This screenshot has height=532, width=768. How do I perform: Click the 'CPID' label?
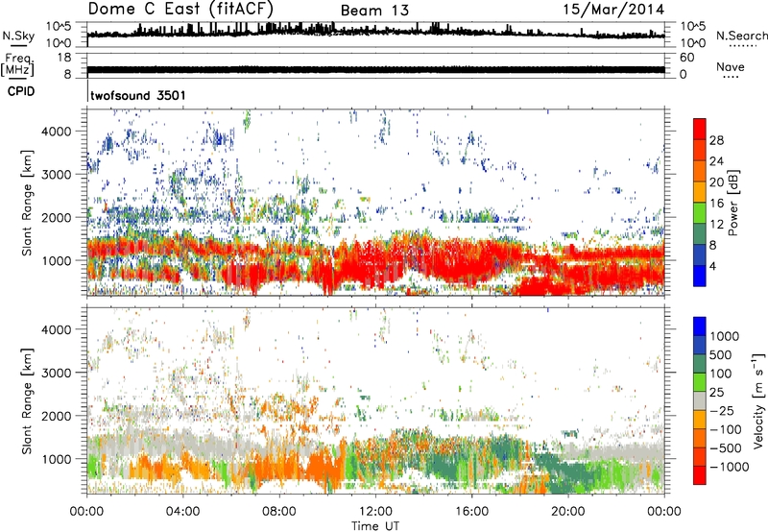click(21, 91)
